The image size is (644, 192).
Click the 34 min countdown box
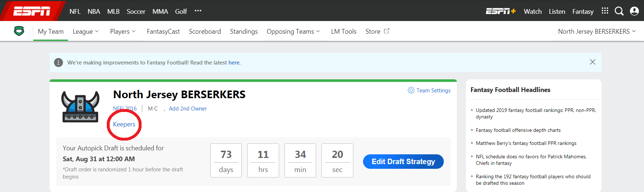(x=300, y=160)
